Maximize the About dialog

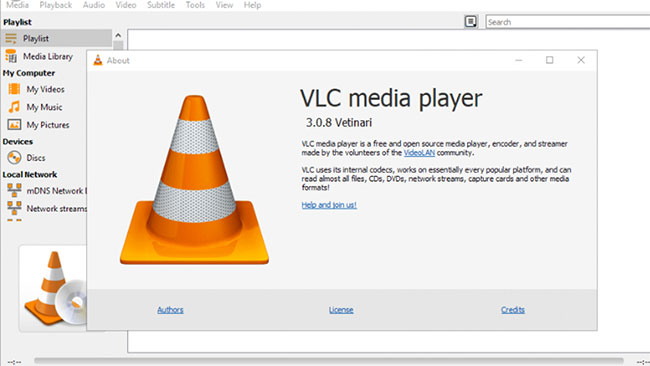coord(549,60)
